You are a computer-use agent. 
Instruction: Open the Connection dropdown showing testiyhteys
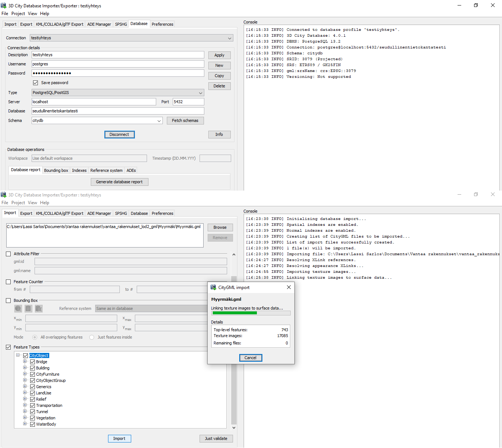point(230,38)
